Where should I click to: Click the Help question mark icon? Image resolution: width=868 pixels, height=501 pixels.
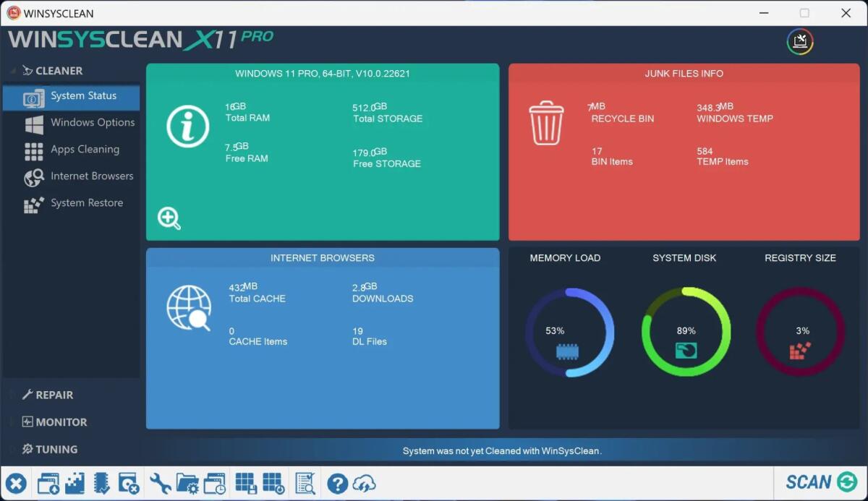(337, 483)
